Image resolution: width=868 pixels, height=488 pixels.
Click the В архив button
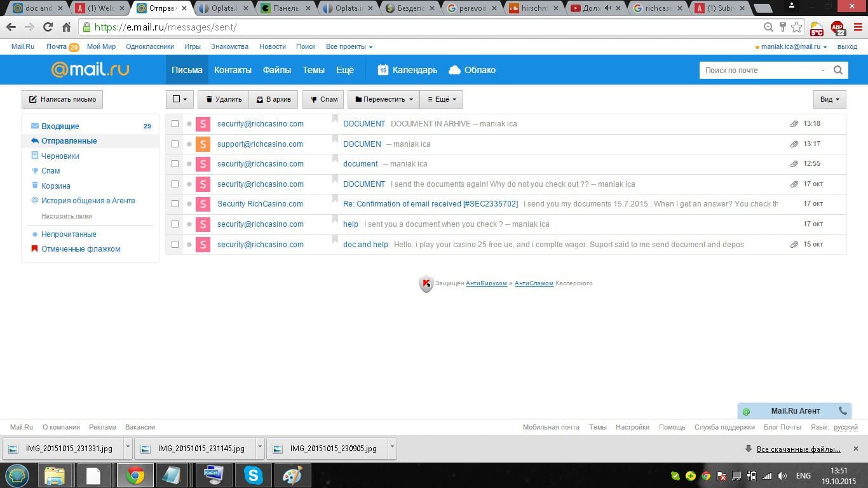pos(273,99)
